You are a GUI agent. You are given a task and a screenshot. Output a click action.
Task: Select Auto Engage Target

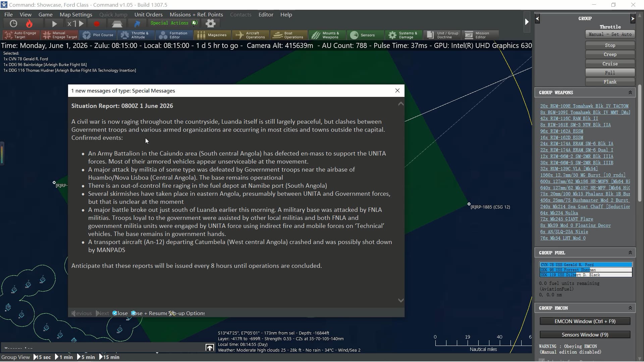21,35
